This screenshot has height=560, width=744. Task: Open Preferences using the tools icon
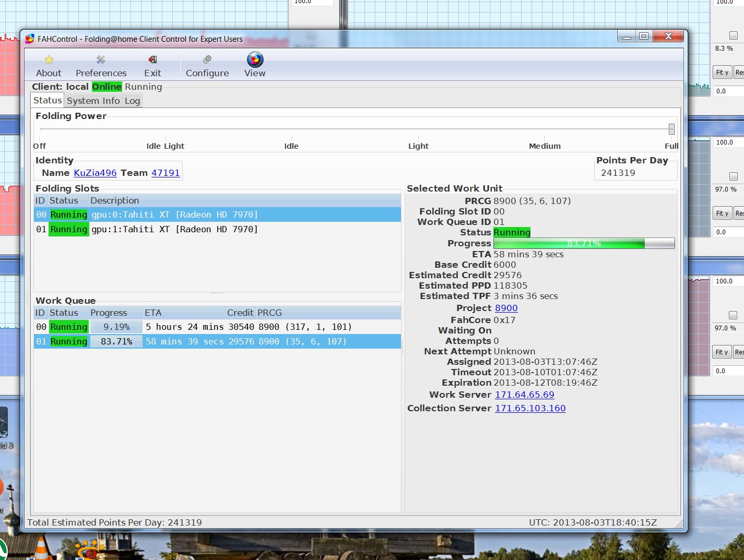pos(101,59)
